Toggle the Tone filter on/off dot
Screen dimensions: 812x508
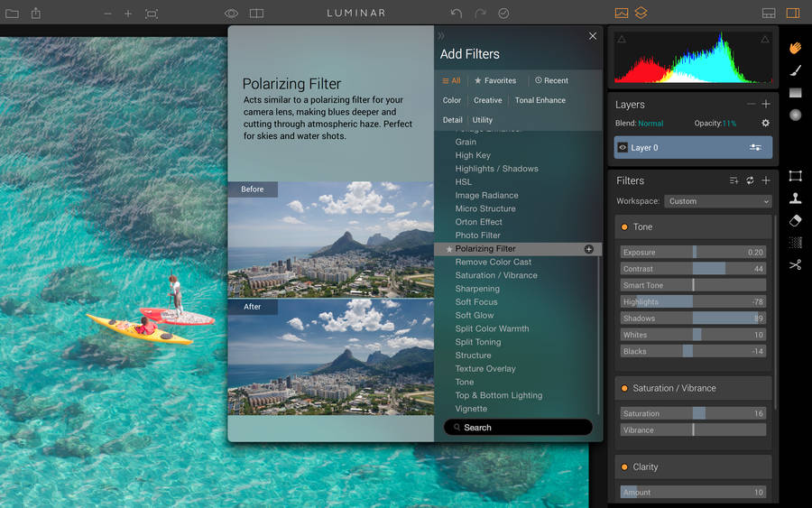(624, 227)
